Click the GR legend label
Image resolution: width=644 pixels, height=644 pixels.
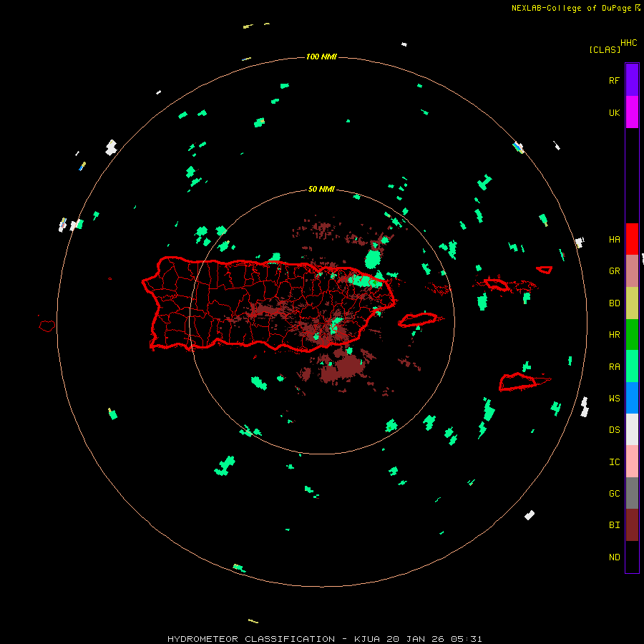click(614, 271)
